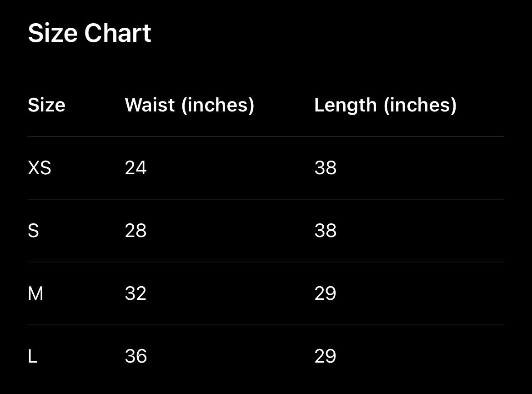Click the word Chart in the title
This screenshot has width=532, height=394.
pos(117,33)
